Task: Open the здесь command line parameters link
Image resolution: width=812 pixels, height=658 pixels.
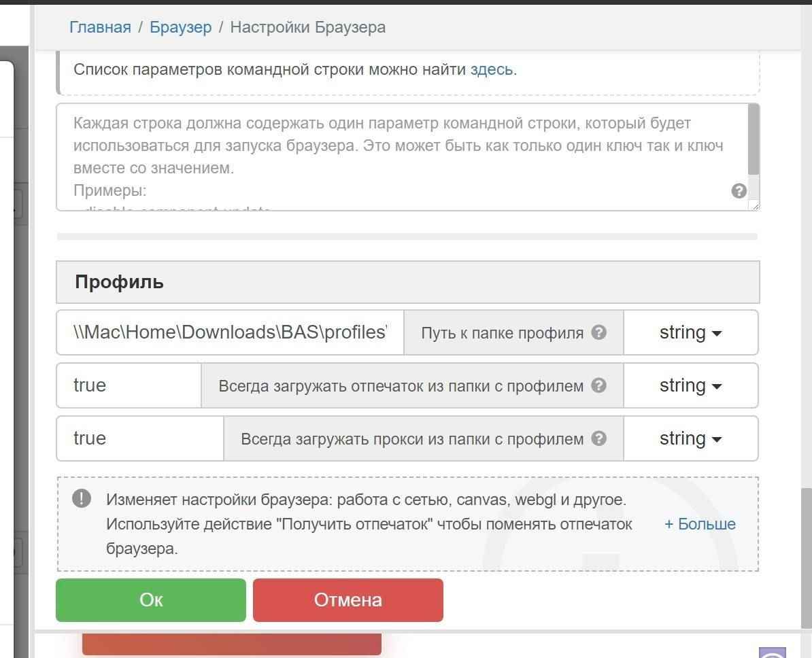Action: (x=491, y=69)
